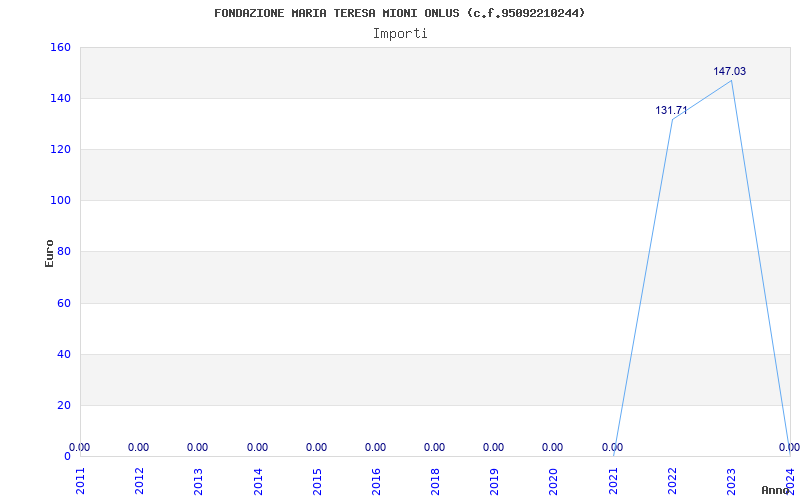The width and height of the screenshot is (800, 500).
Task: Click the 131.71 data label
Action: click(x=671, y=110)
